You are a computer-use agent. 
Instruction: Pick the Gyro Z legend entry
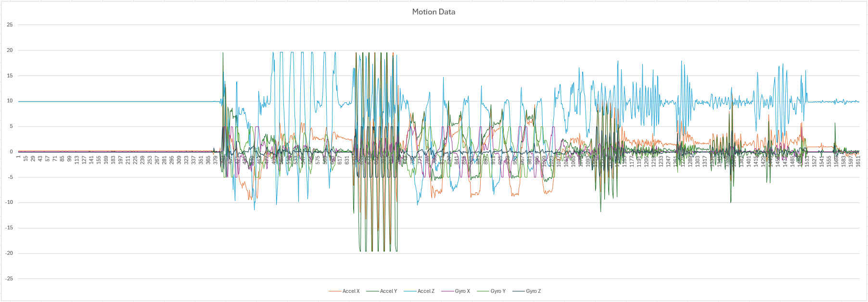(x=533, y=291)
